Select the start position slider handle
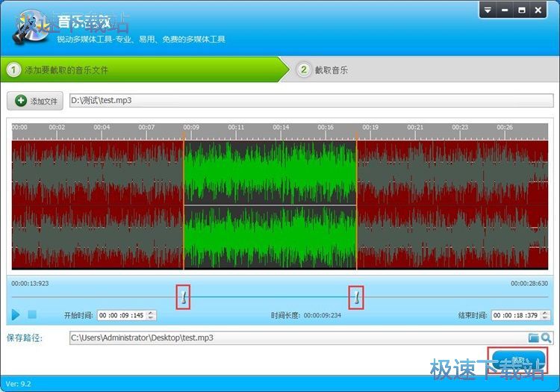The width and height of the screenshot is (560, 392). click(184, 297)
